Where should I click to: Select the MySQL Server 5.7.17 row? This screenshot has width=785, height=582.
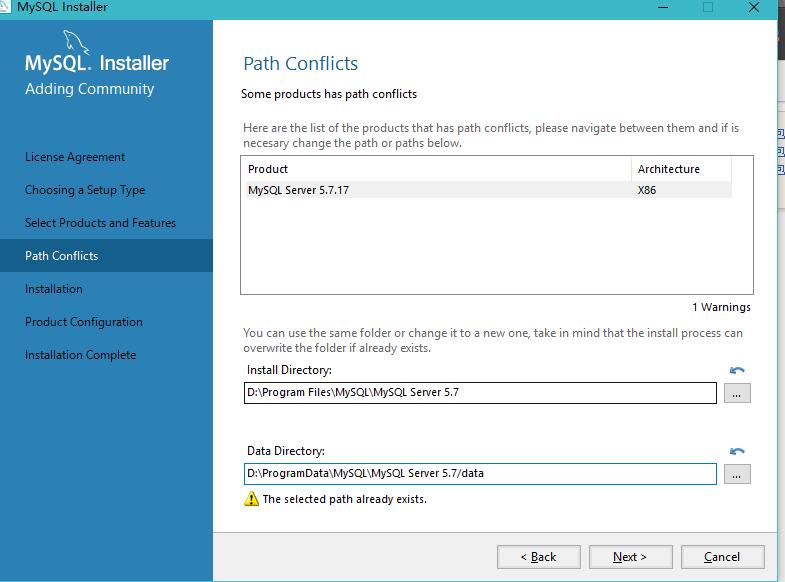pyautogui.click(x=489, y=190)
